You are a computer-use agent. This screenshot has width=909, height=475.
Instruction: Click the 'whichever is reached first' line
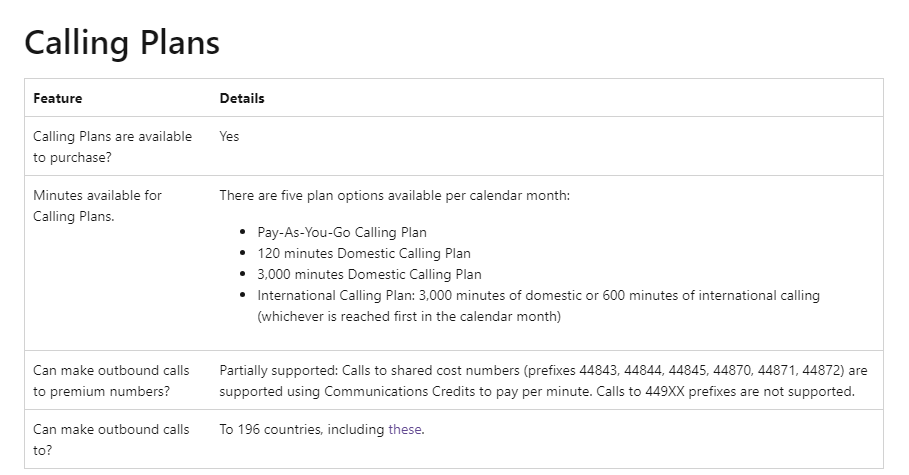(x=409, y=316)
